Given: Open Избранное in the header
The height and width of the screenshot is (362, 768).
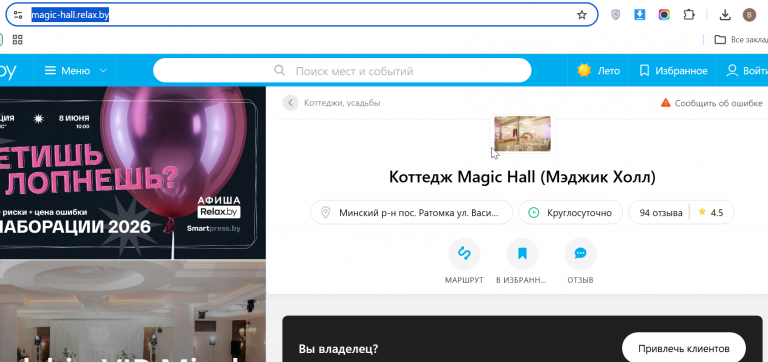Looking at the screenshot, I should pyautogui.click(x=673, y=71).
